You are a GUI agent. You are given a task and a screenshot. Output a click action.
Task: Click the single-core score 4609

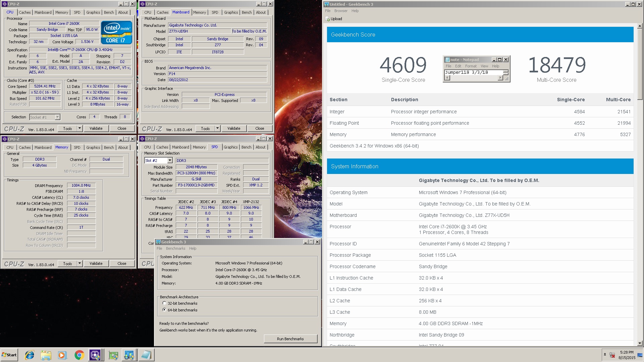click(x=403, y=65)
